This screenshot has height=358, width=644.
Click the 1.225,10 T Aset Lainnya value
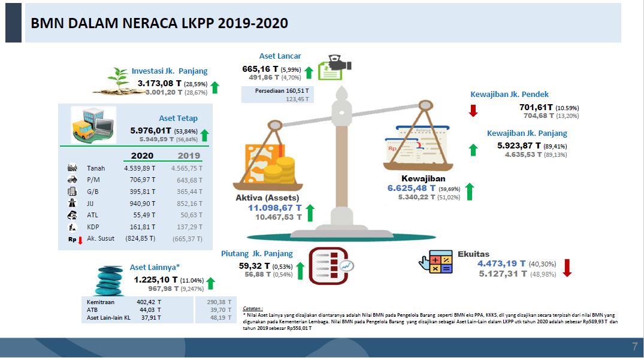point(156,280)
